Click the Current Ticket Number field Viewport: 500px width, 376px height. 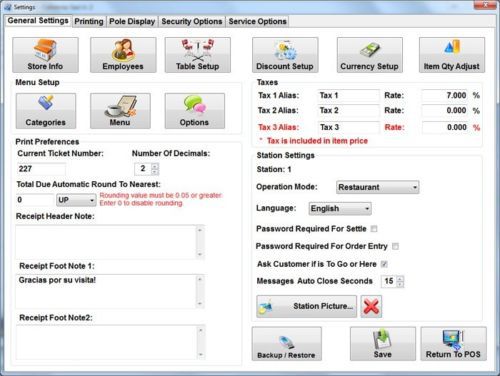(41, 169)
